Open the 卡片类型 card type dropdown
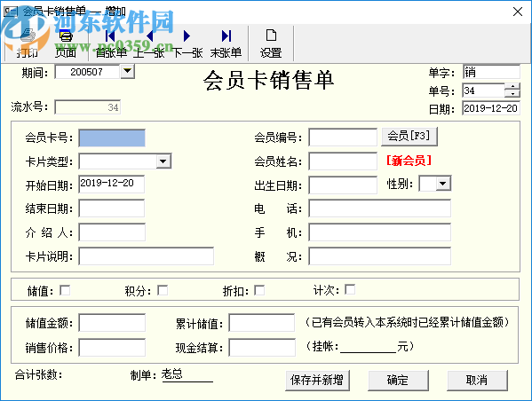 [163, 161]
